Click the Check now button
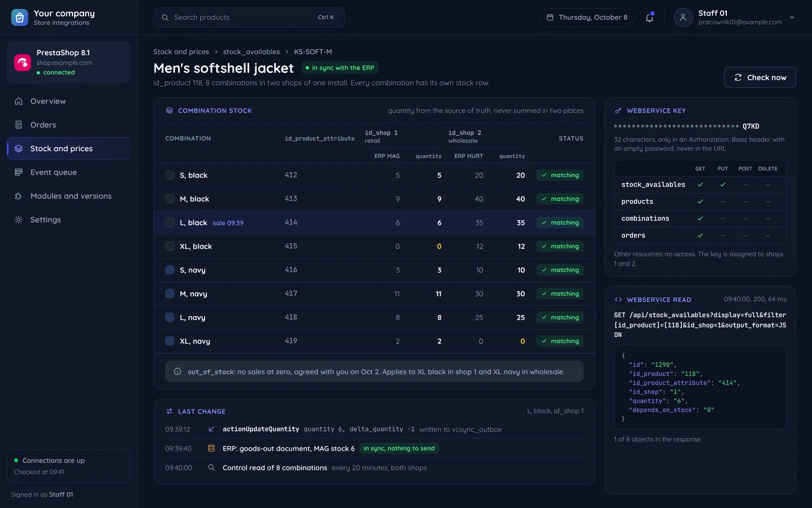 coord(760,77)
